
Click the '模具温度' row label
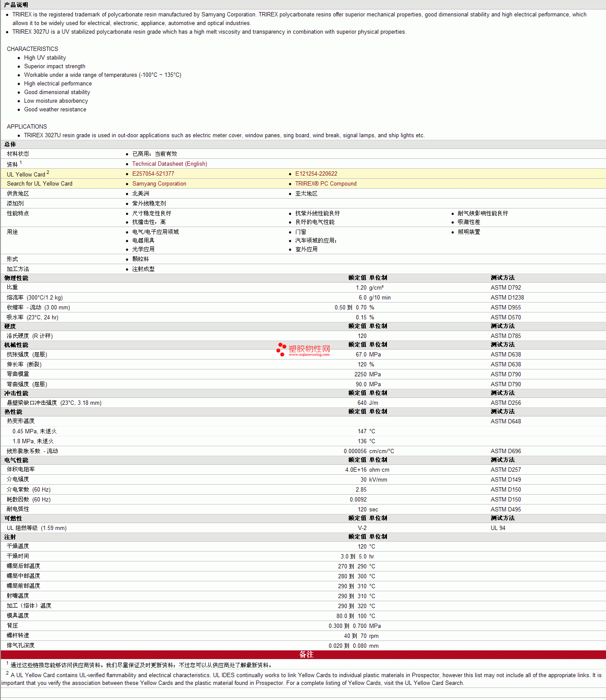[x=18, y=616]
